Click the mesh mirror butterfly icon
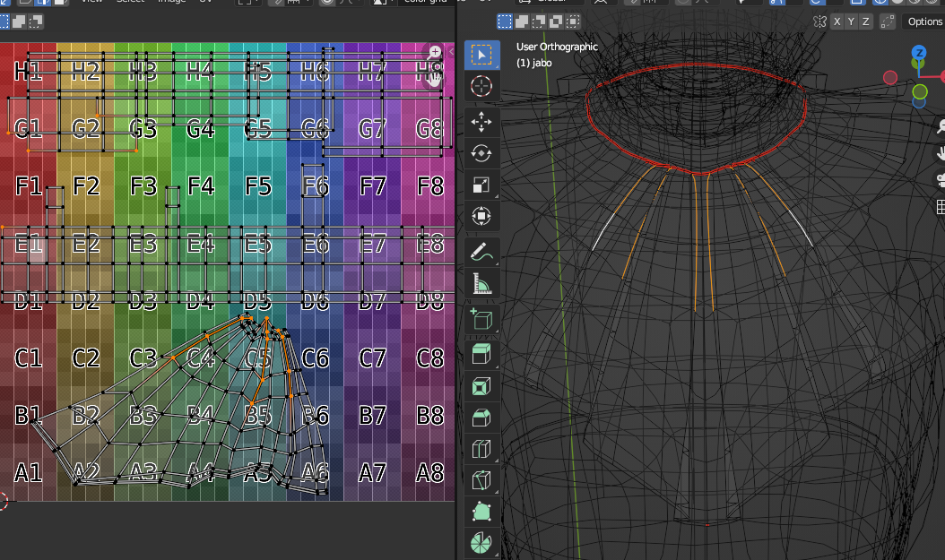 819,22
